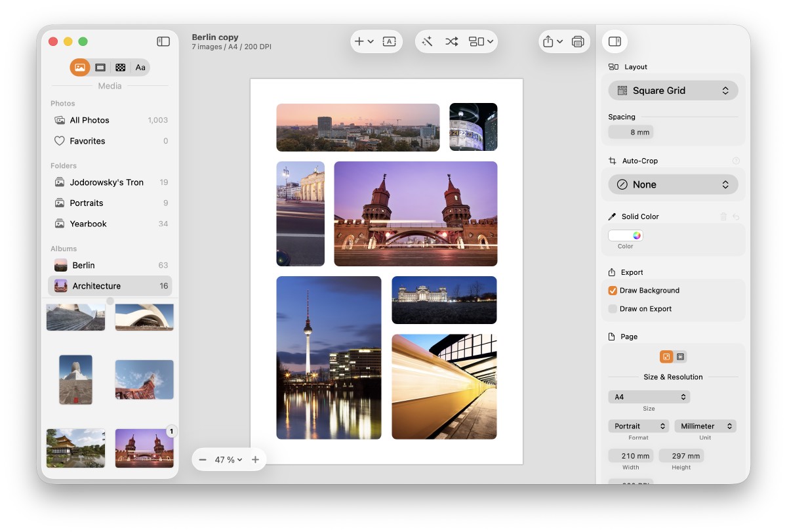
Task: Open the Portraits folder
Action: [x=110, y=203]
